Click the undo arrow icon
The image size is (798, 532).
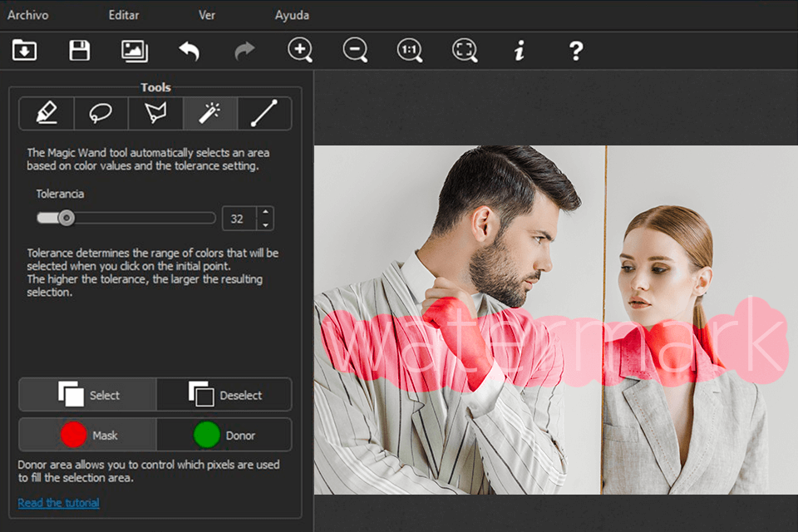[190, 51]
